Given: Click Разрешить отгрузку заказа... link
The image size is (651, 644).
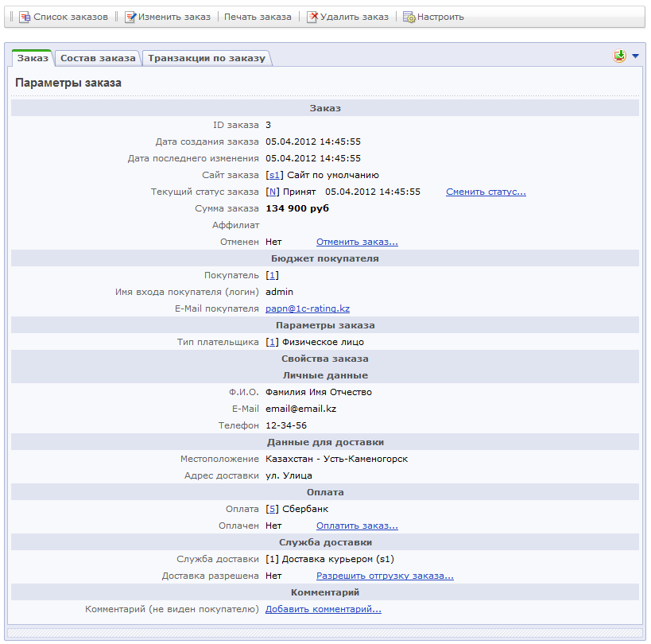Looking at the screenshot, I should [385, 576].
